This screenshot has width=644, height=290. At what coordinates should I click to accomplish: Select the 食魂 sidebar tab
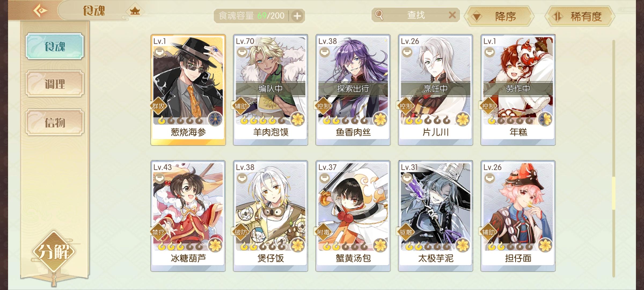[55, 46]
